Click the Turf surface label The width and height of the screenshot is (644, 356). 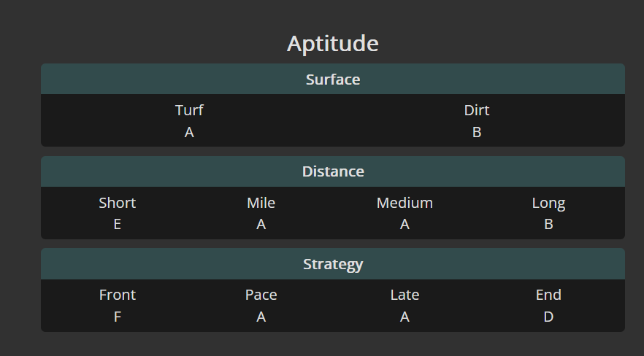coord(189,110)
